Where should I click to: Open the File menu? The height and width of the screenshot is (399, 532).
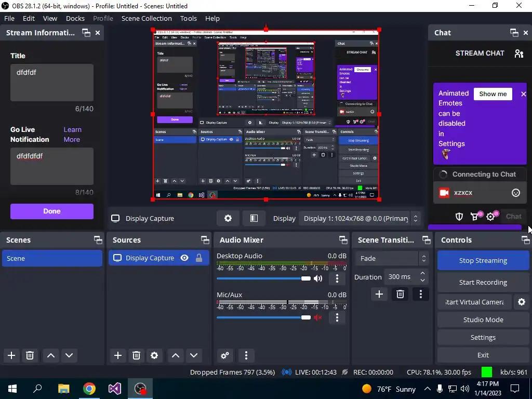pos(9,18)
